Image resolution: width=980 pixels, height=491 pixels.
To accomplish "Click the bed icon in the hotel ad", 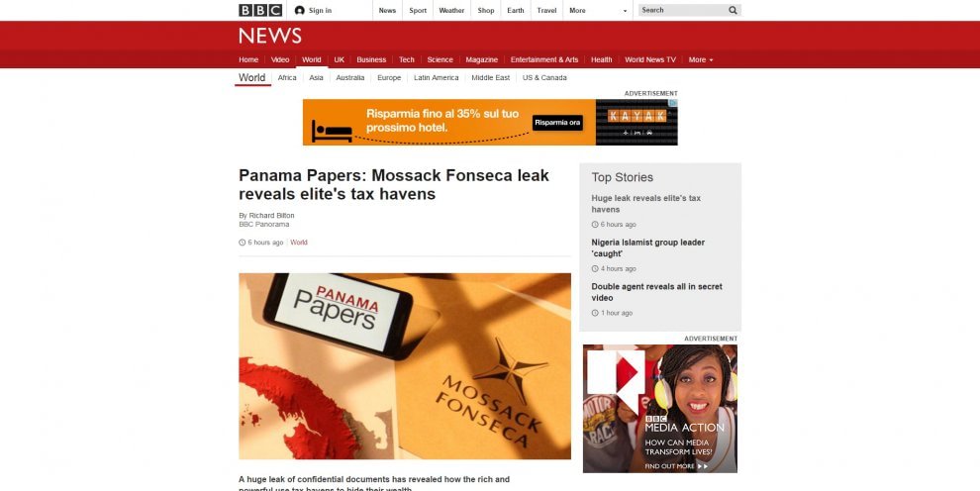I will (332, 131).
